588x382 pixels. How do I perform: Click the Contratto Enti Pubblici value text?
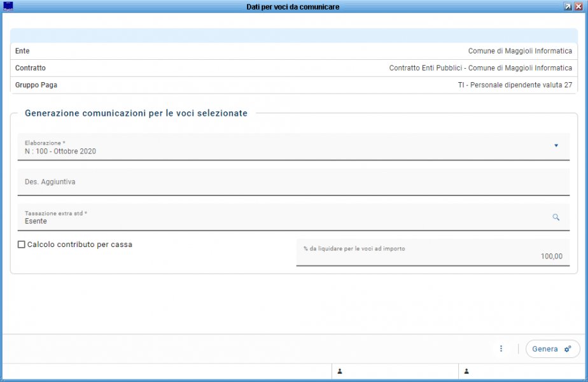coord(480,68)
